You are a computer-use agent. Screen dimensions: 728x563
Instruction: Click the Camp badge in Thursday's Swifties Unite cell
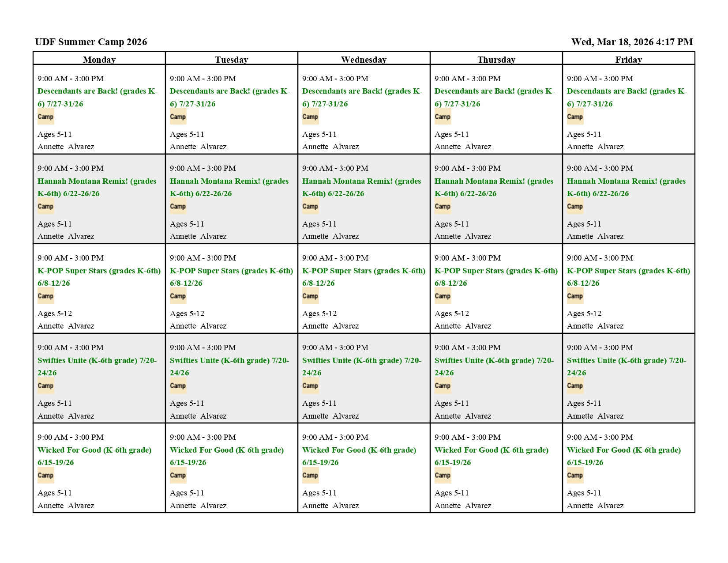point(443,385)
